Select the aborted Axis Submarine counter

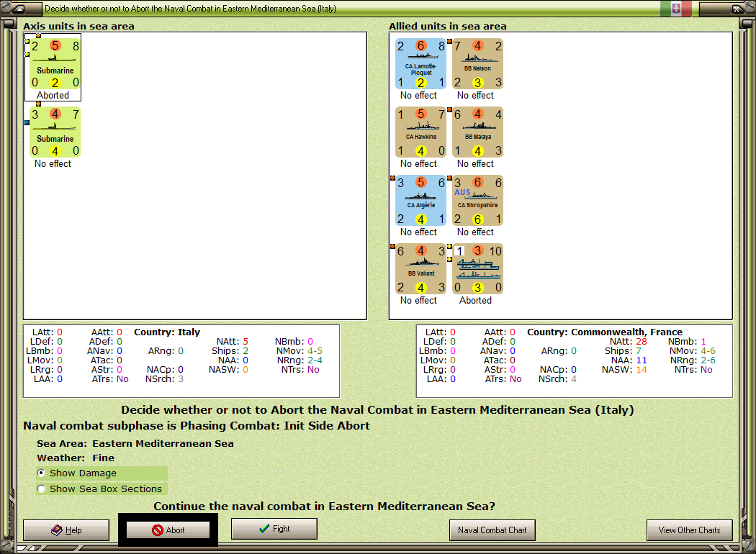click(55, 63)
